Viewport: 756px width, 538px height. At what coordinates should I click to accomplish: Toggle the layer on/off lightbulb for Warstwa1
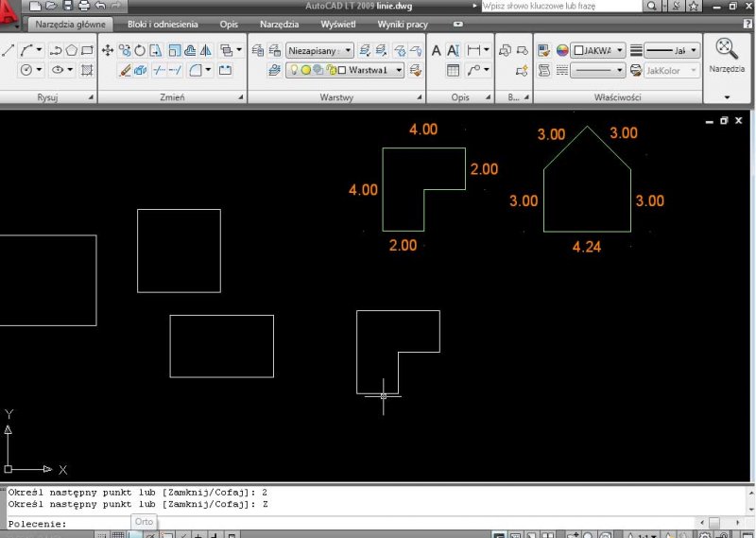coord(294,70)
